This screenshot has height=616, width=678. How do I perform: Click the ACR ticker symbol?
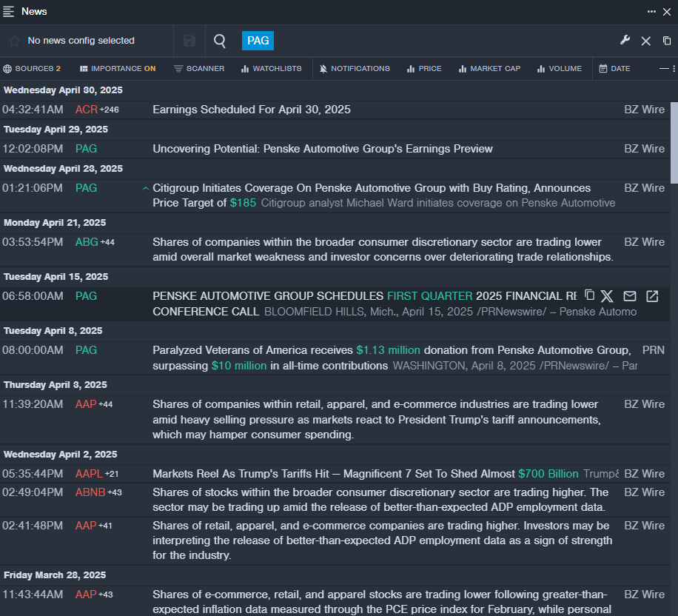click(87, 110)
